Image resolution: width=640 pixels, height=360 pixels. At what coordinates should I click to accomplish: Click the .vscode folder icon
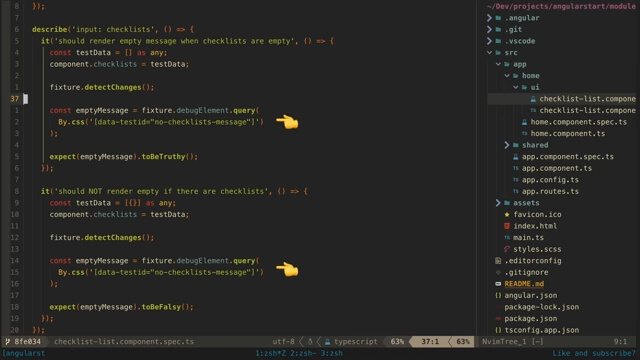[x=498, y=41]
